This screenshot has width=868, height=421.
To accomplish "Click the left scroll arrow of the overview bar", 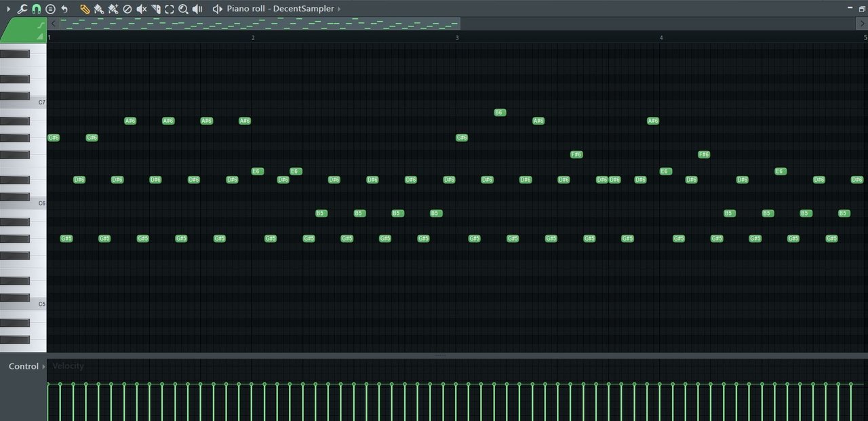I will [54, 23].
